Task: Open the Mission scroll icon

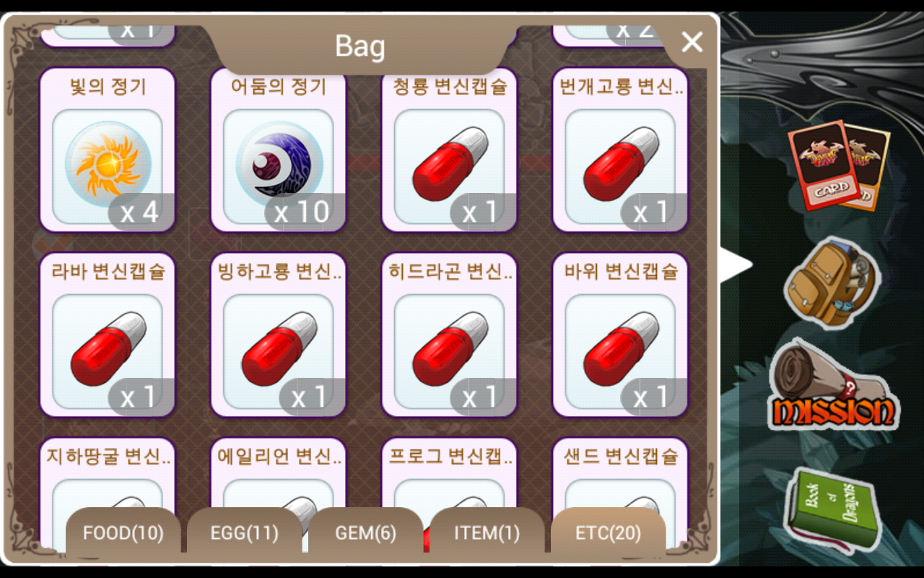Action: (834, 385)
